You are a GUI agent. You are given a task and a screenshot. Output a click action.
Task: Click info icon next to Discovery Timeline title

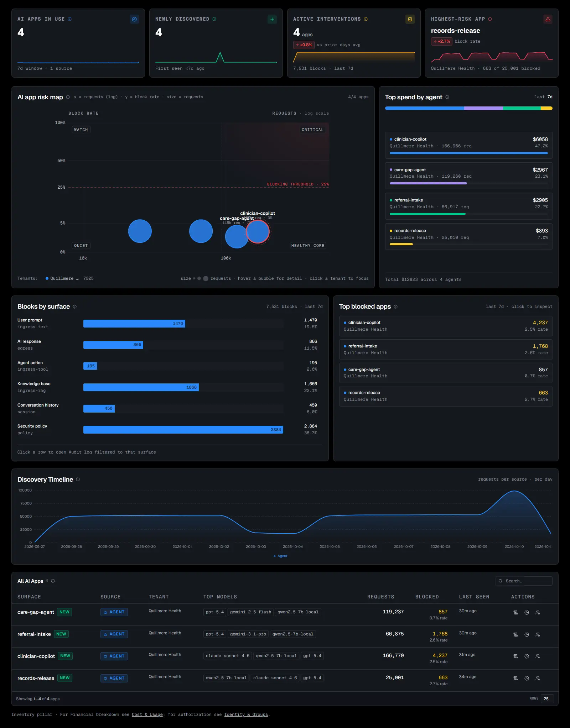(78, 479)
